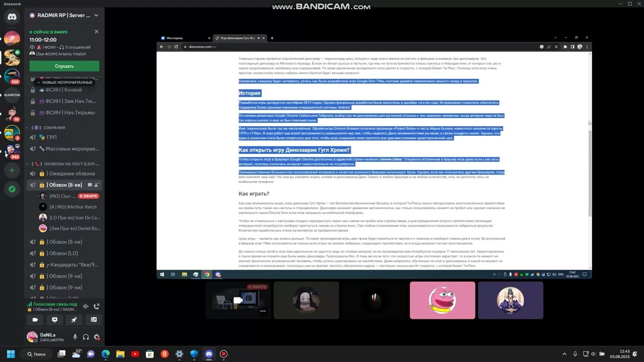Join Обзвон [LD] voice channel
Viewport: 644px width, 362px height.
pos(64,253)
